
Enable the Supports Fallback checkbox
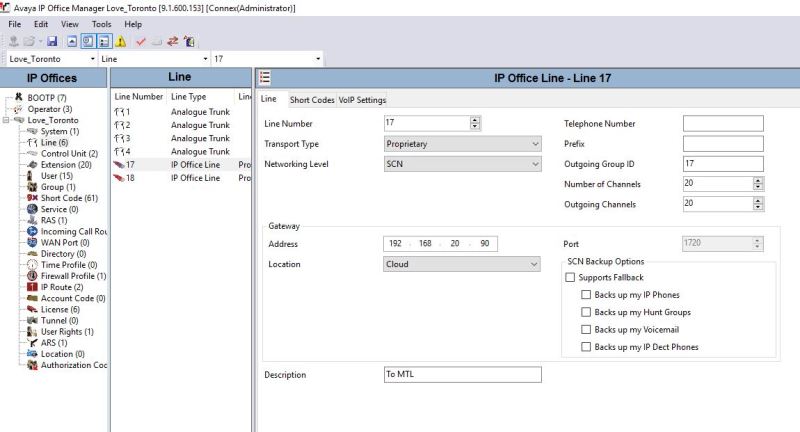pos(570,277)
